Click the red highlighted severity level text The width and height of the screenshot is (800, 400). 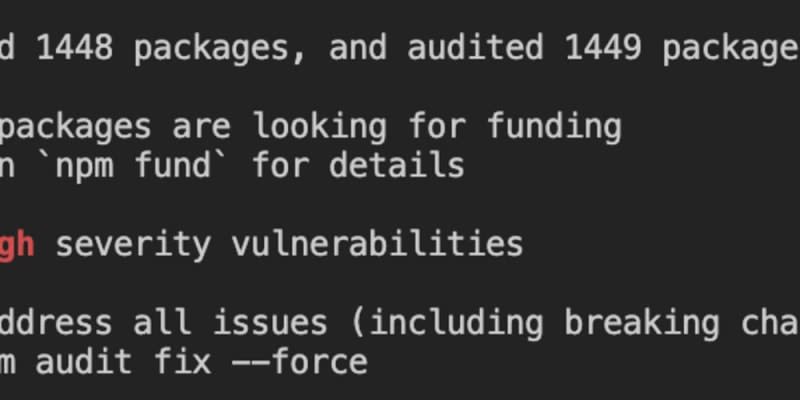click(17, 243)
